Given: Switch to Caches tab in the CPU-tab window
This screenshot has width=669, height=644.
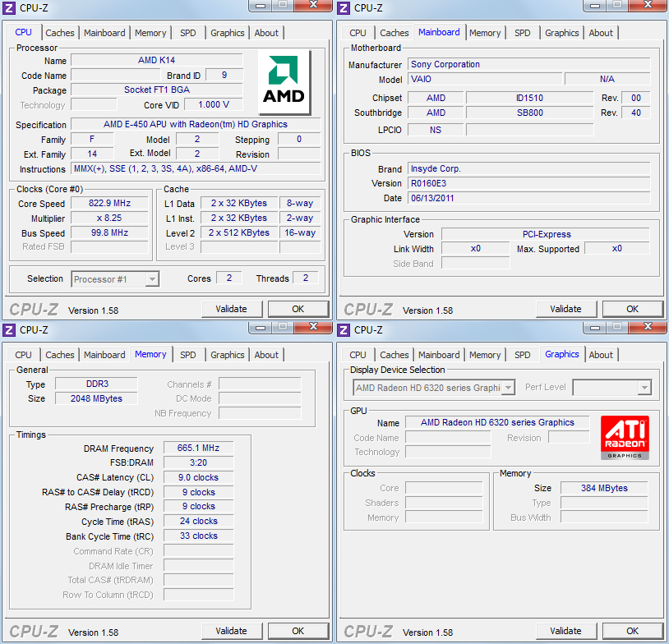Looking at the screenshot, I should [60, 33].
